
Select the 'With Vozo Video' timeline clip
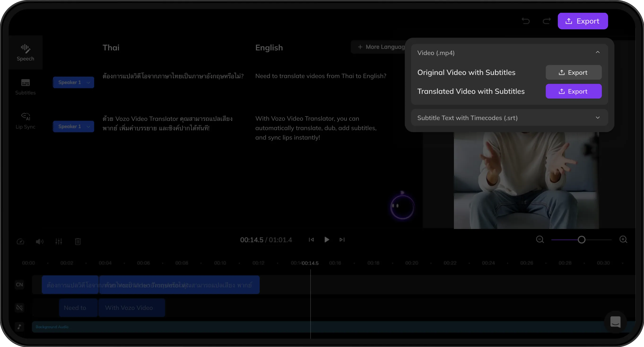[x=131, y=308]
